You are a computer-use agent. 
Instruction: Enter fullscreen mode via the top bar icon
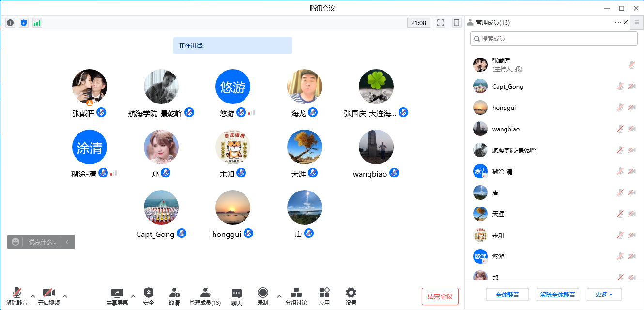(441, 23)
